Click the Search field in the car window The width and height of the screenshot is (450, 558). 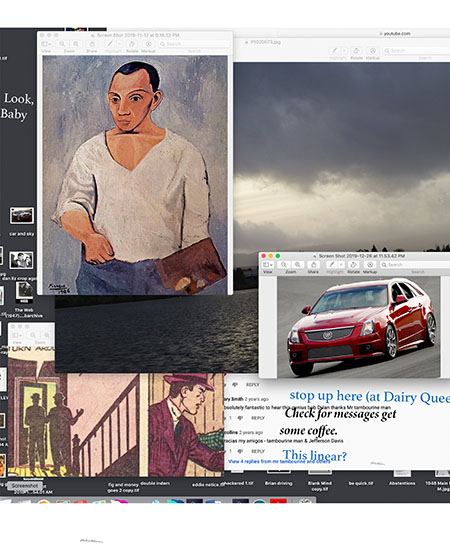[x=414, y=265]
